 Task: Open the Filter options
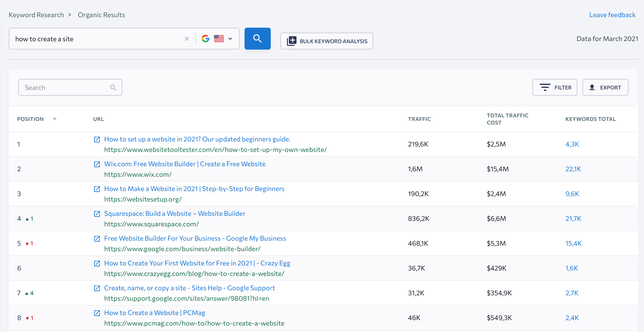click(554, 87)
